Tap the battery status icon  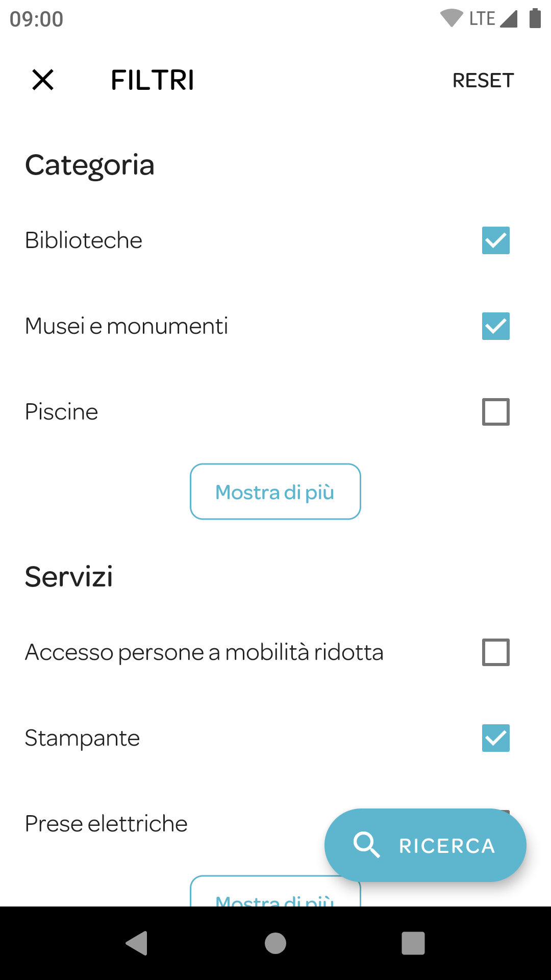535,18
